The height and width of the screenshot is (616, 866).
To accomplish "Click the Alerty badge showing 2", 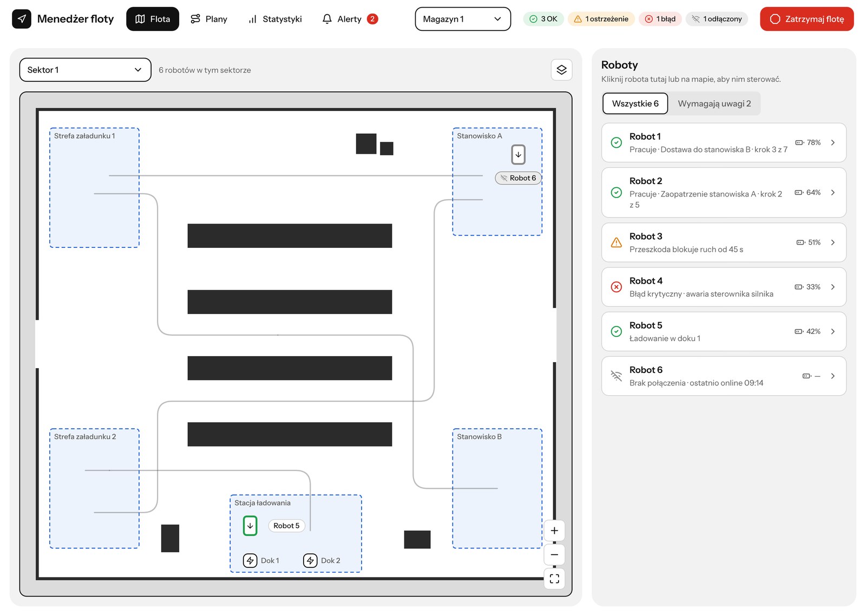I will (372, 19).
